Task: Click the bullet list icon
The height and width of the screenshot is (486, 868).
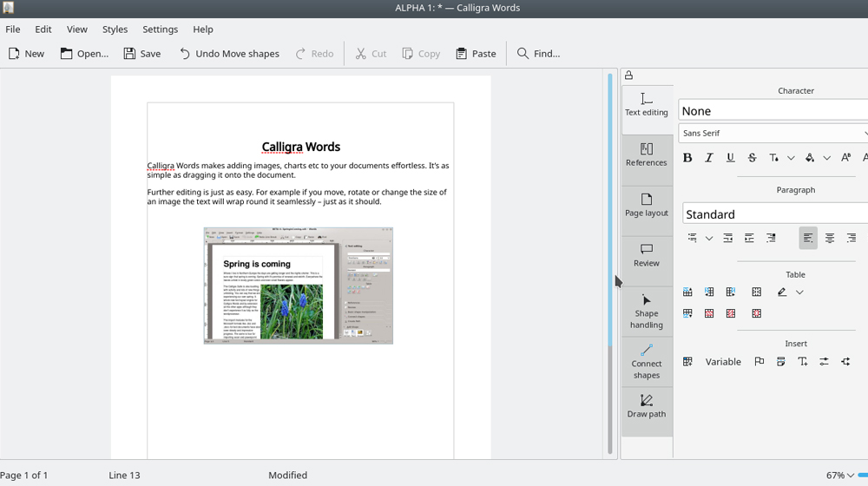Action: click(x=692, y=238)
